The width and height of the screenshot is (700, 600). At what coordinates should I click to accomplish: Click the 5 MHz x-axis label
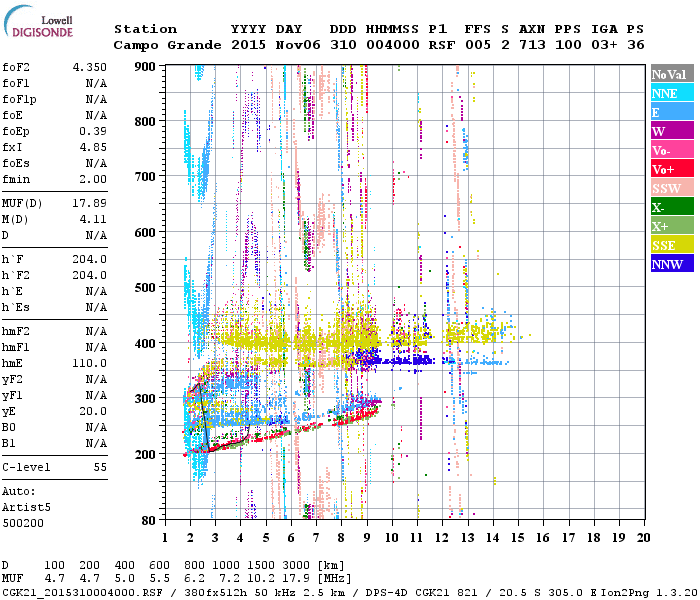[266, 538]
